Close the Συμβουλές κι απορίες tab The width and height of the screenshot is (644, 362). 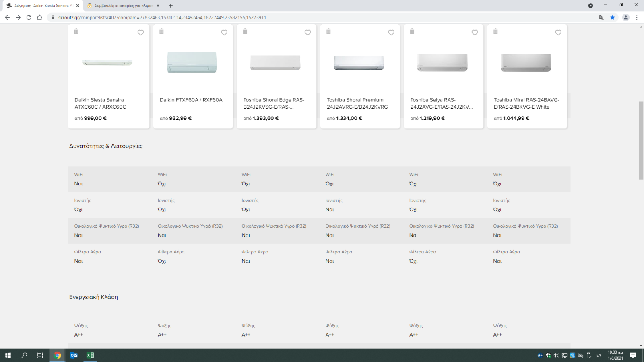point(158,6)
